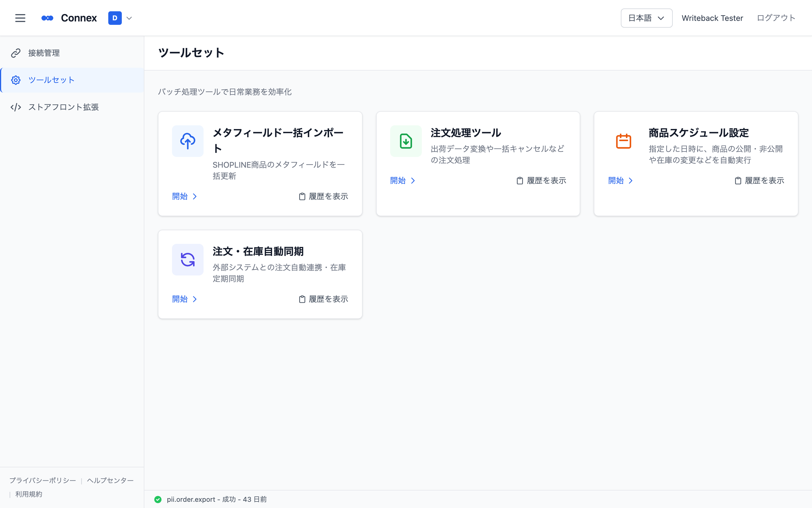Click the sync arrows icon for 注文・在庫自動同期

(x=187, y=260)
